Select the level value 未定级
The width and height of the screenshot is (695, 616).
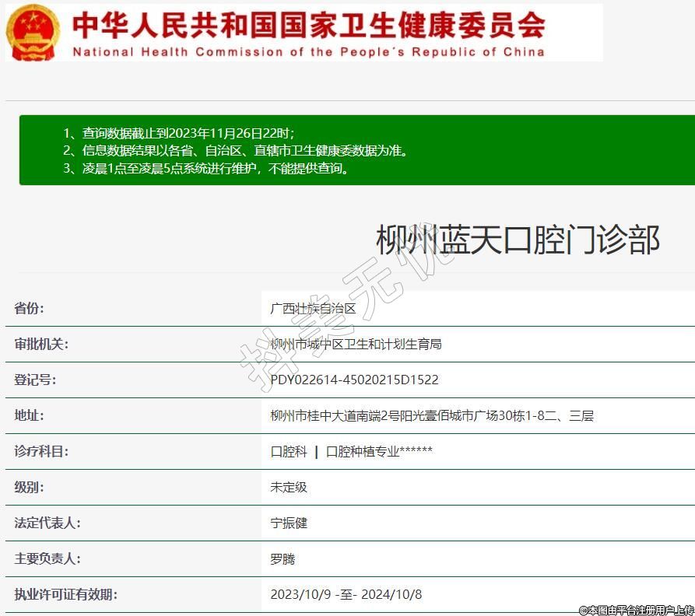click(x=289, y=487)
